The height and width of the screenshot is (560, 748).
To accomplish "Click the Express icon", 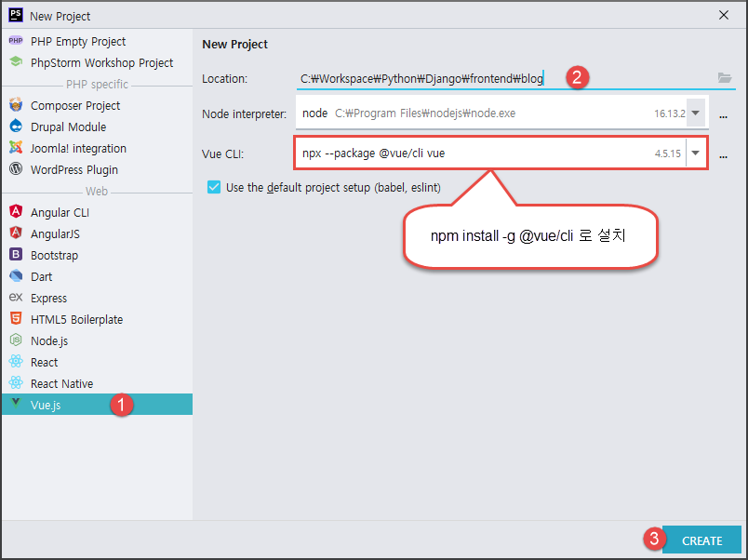I will tap(16, 297).
